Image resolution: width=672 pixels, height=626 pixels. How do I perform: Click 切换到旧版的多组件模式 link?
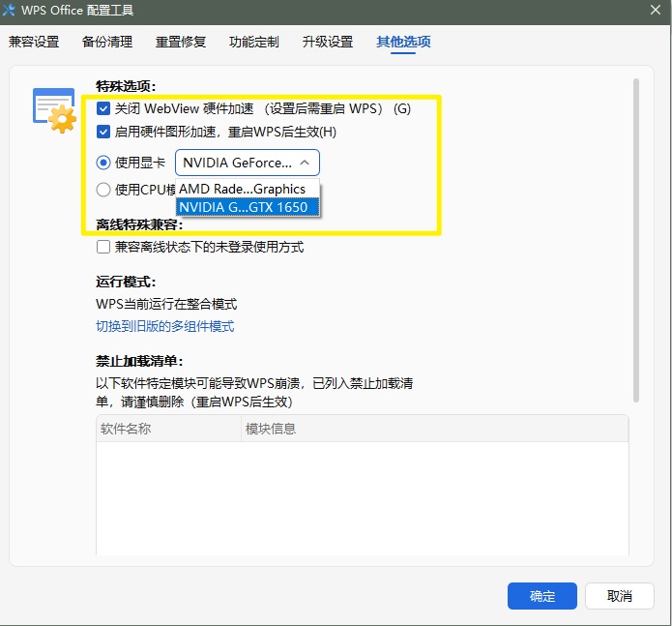coord(165,326)
